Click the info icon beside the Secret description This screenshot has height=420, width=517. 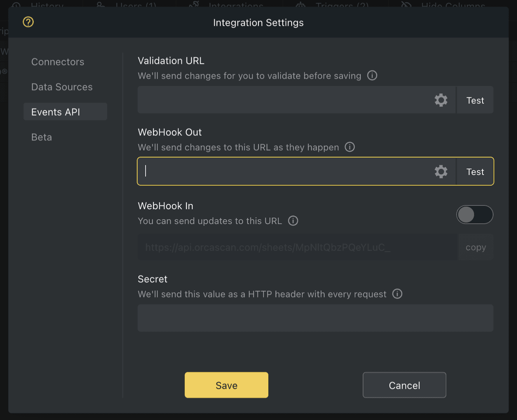pos(397,294)
